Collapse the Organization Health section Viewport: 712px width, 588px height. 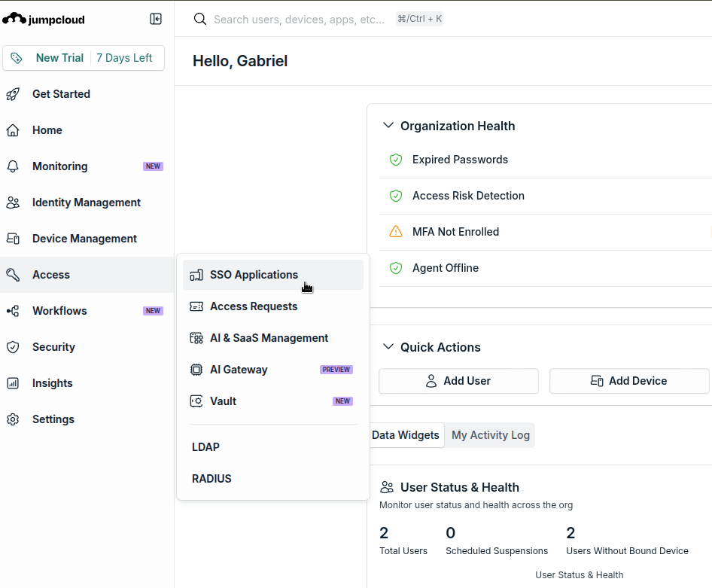pyautogui.click(x=388, y=125)
